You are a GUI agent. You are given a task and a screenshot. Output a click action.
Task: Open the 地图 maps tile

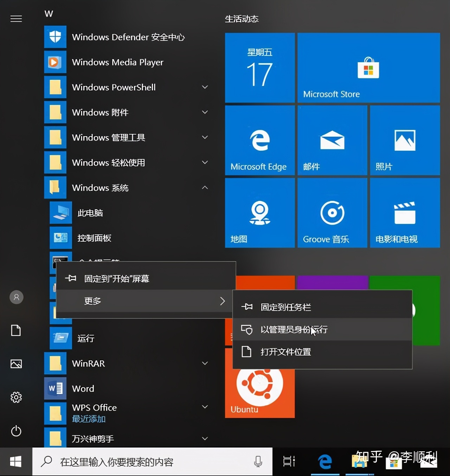[x=260, y=213]
